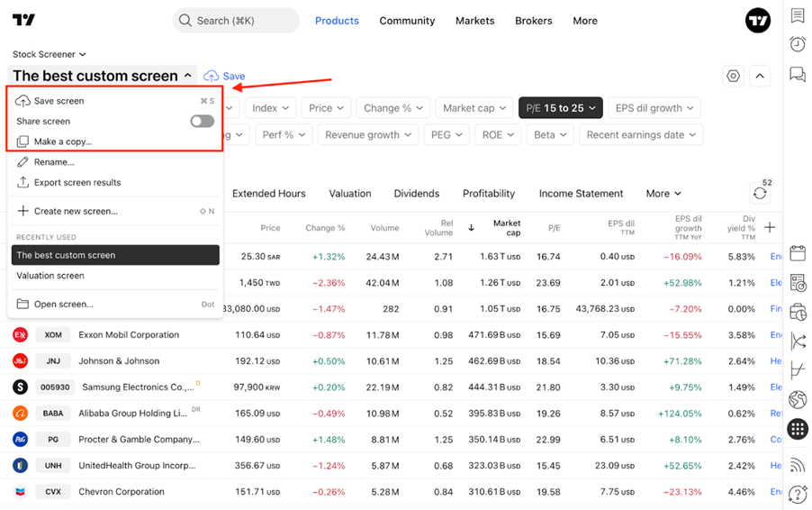Switch to the Profitability tab
The image size is (812, 510).
coord(489,194)
